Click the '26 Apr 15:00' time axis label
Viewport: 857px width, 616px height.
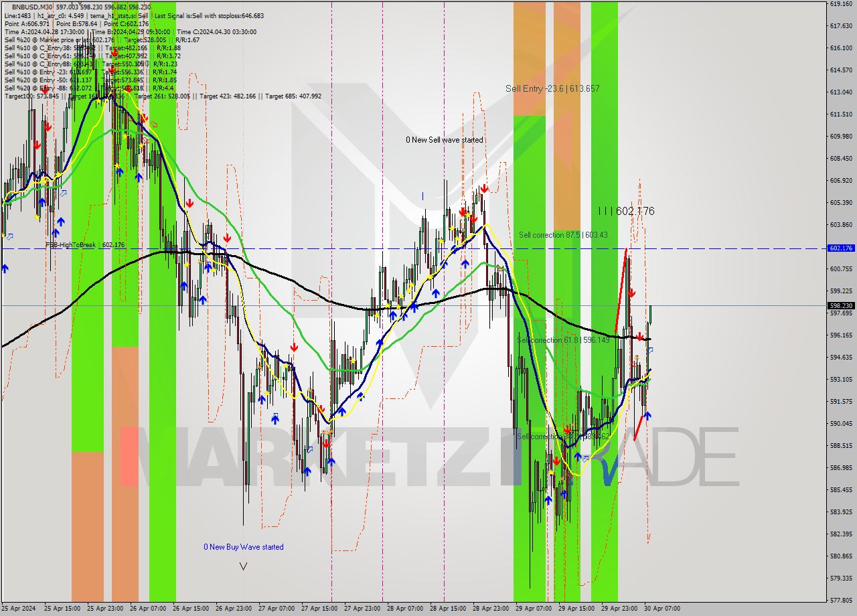point(191,609)
